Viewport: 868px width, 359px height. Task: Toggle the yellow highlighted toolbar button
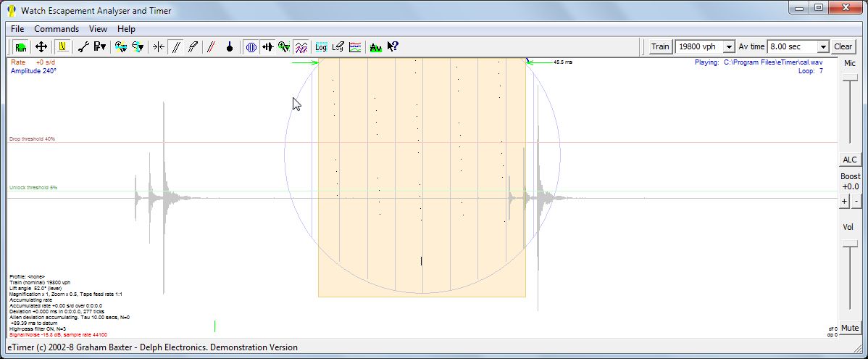pos(62,46)
